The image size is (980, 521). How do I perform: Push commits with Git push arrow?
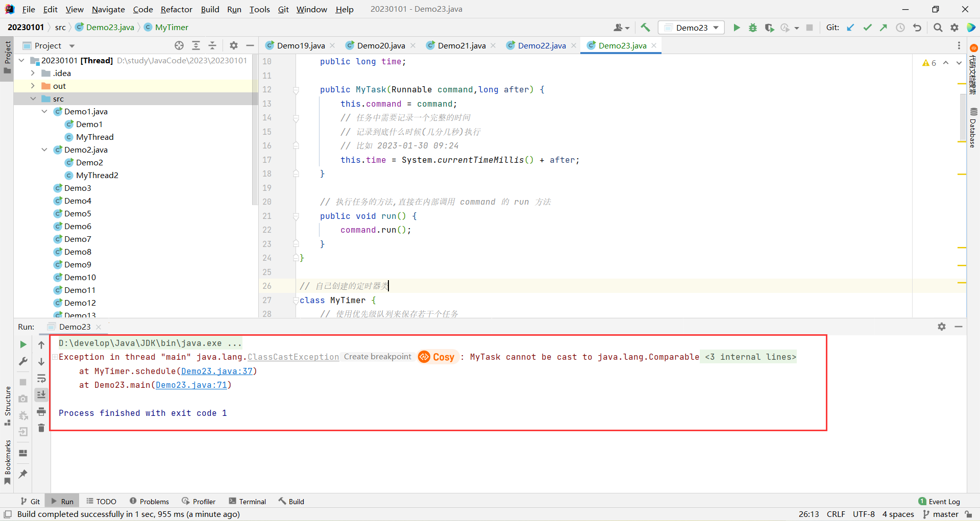(884, 28)
